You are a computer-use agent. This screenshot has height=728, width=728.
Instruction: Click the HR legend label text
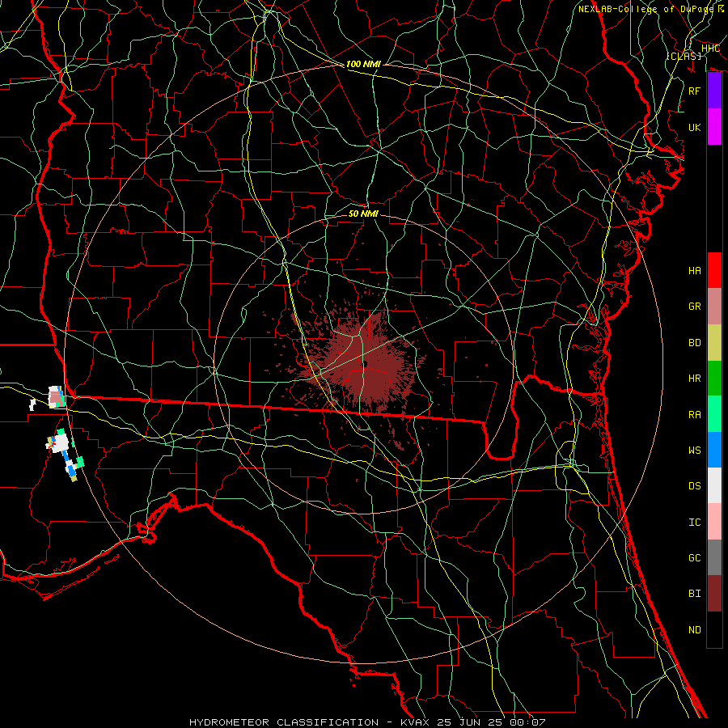click(x=694, y=378)
